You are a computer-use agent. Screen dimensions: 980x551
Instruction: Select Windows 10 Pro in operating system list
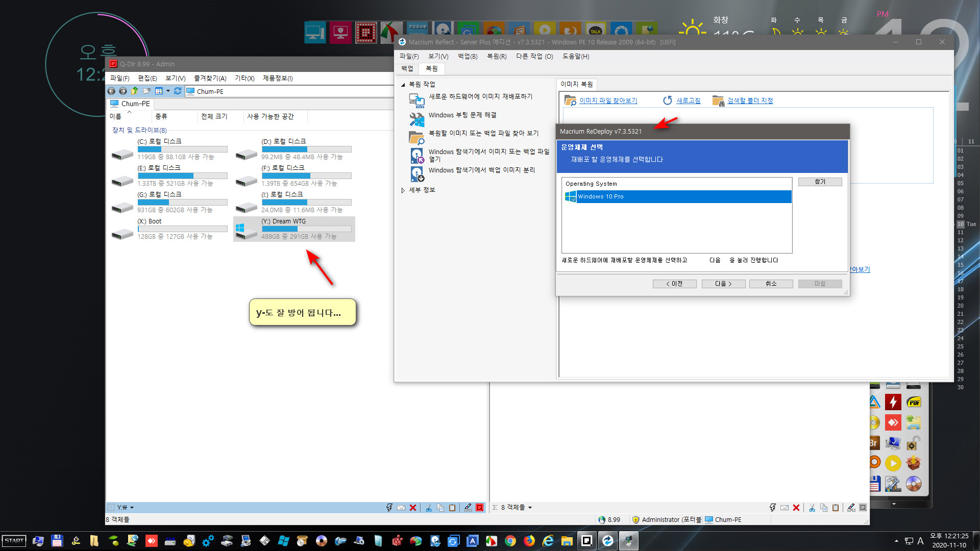pyautogui.click(x=678, y=196)
